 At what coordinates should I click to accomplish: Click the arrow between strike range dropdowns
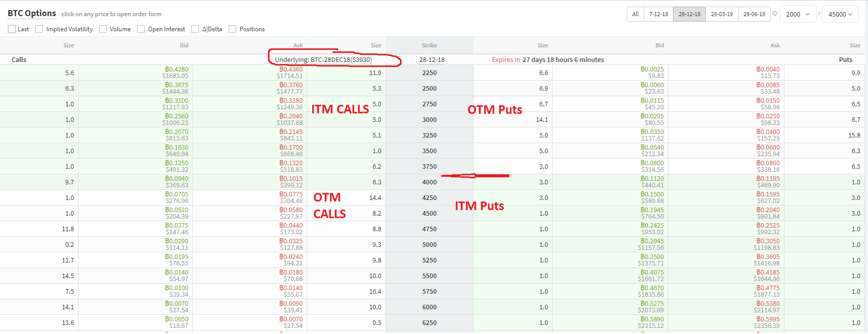point(819,14)
